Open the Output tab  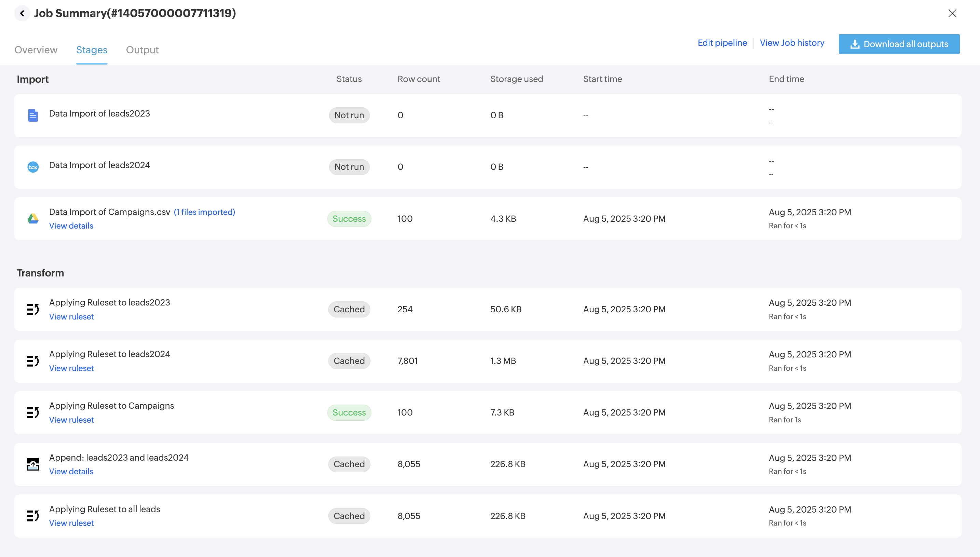click(142, 50)
